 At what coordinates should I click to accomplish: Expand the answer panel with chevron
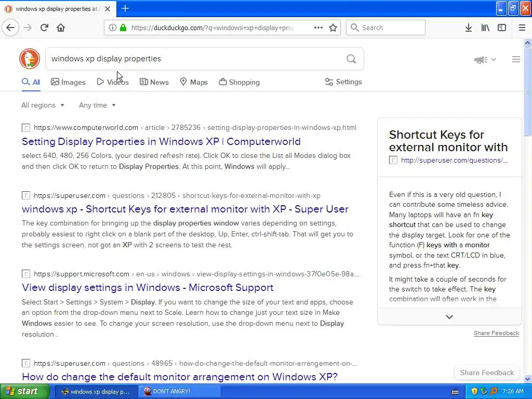[449, 317]
